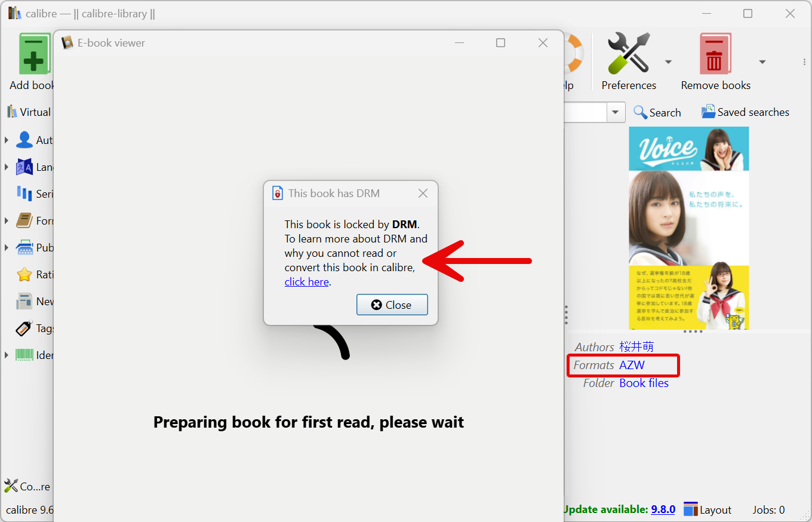
Task: Expand the Identifiers category
Action: coord(7,355)
